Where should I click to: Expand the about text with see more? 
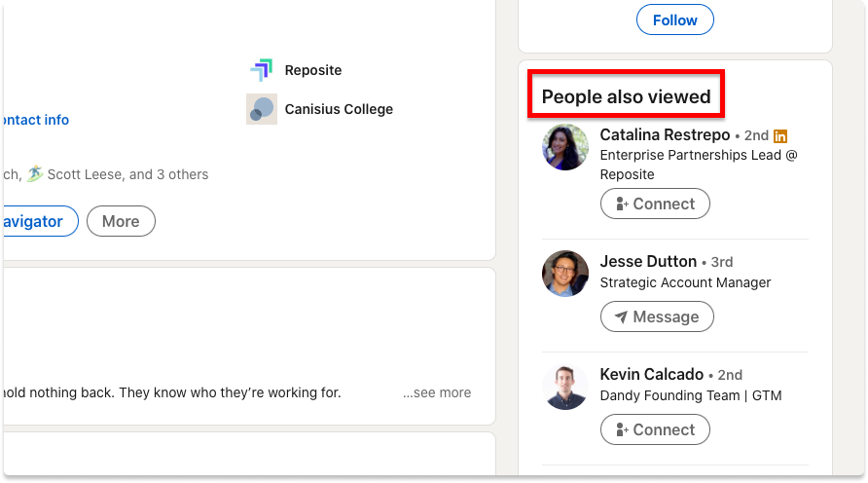437,392
